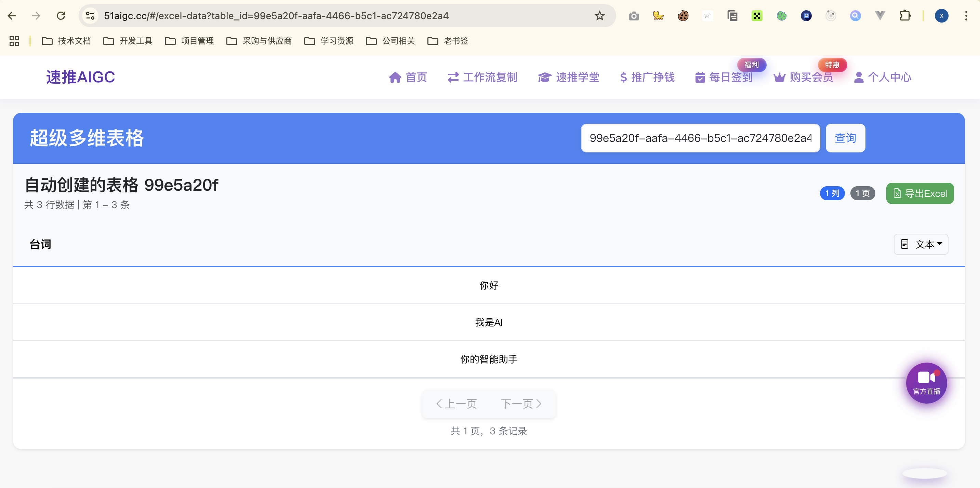This screenshot has width=980, height=488.
Task: Open 购买会员 in the navigation
Action: click(804, 77)
